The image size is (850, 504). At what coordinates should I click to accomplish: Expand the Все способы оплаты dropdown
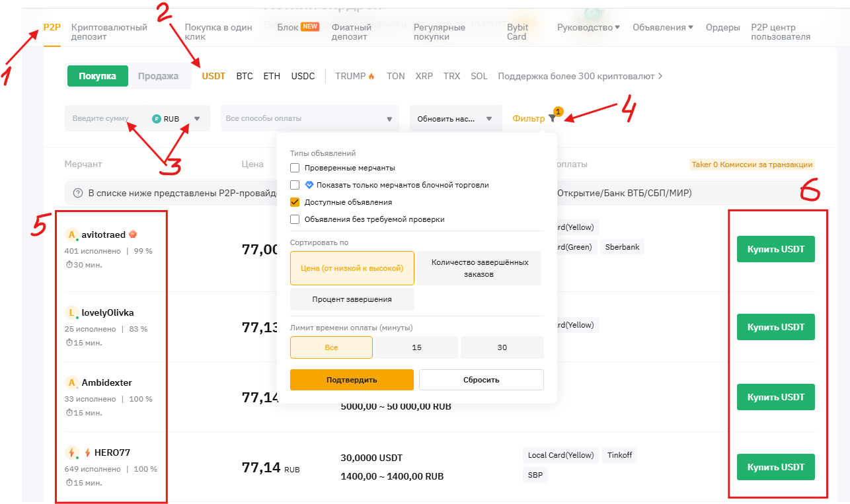(389, 119)
